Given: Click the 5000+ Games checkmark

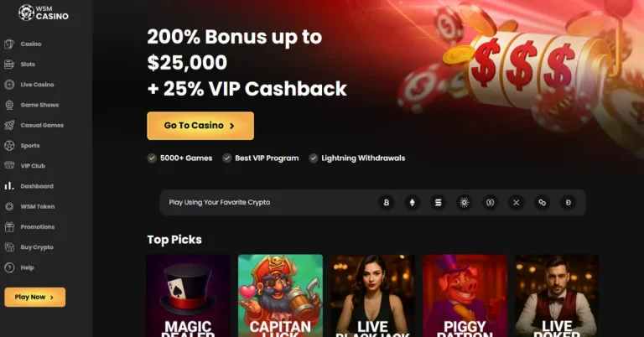Looking at the screenshot, I should (152, 158).
